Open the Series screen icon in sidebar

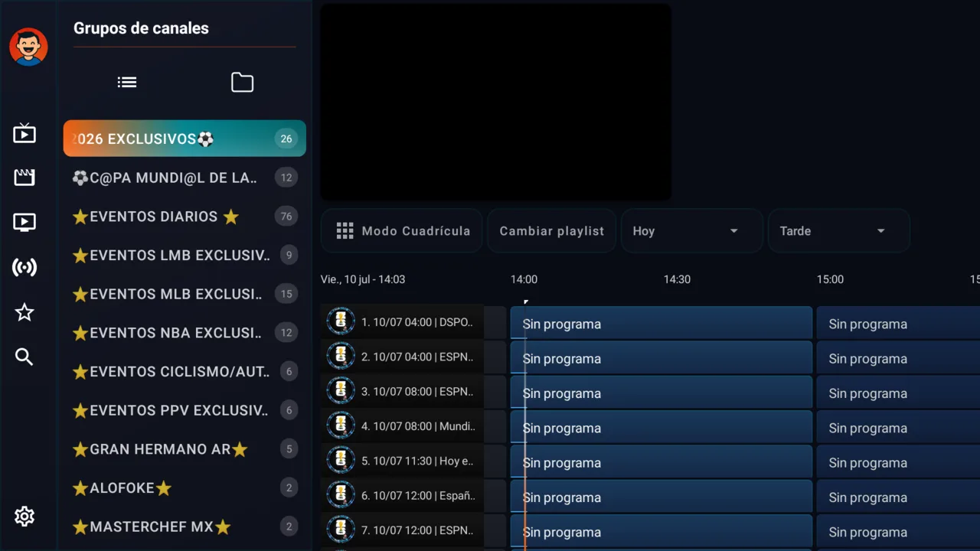point(24,223)
